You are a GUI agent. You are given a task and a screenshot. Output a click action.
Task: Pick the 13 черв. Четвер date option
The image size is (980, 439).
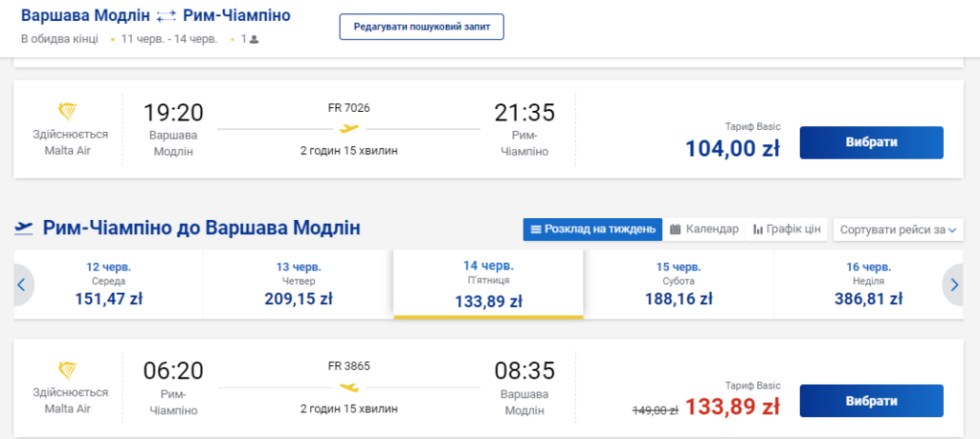click(x=298, y=284)
